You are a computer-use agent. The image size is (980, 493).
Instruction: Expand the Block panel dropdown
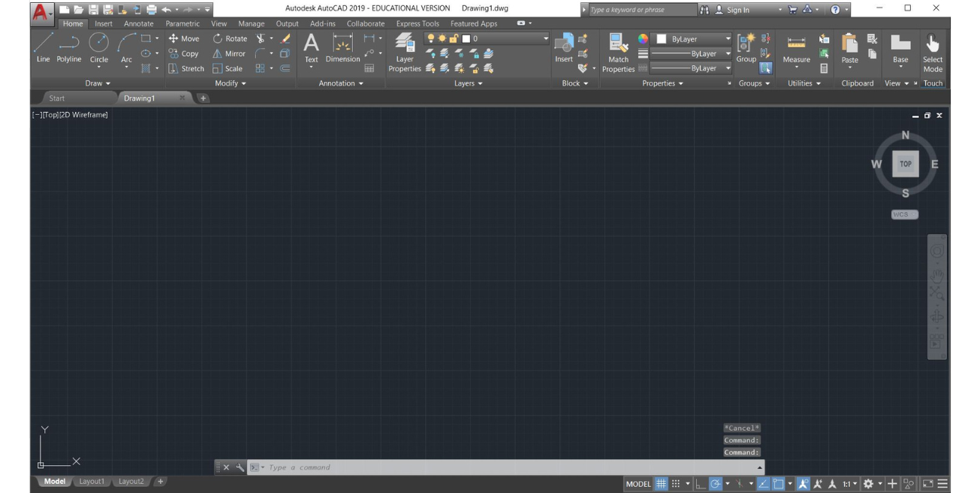pyautogui.click(x=575, y=83)
